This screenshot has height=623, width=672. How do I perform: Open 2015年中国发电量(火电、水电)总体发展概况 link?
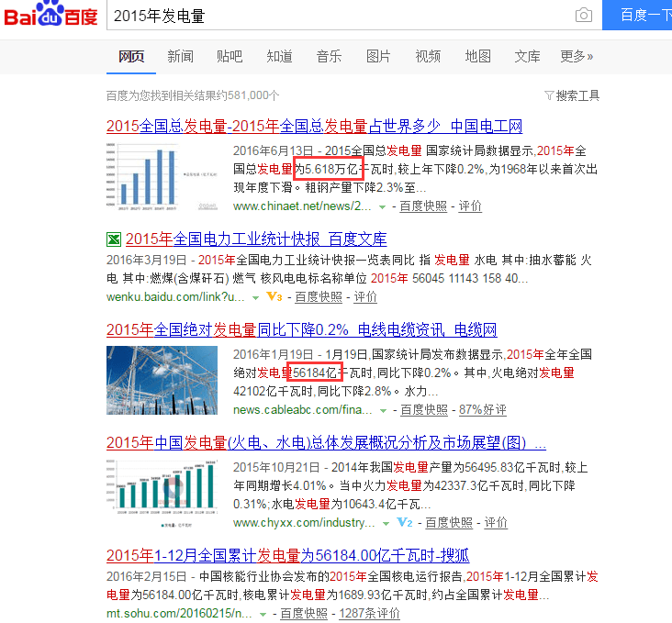[x=326, y=442]
